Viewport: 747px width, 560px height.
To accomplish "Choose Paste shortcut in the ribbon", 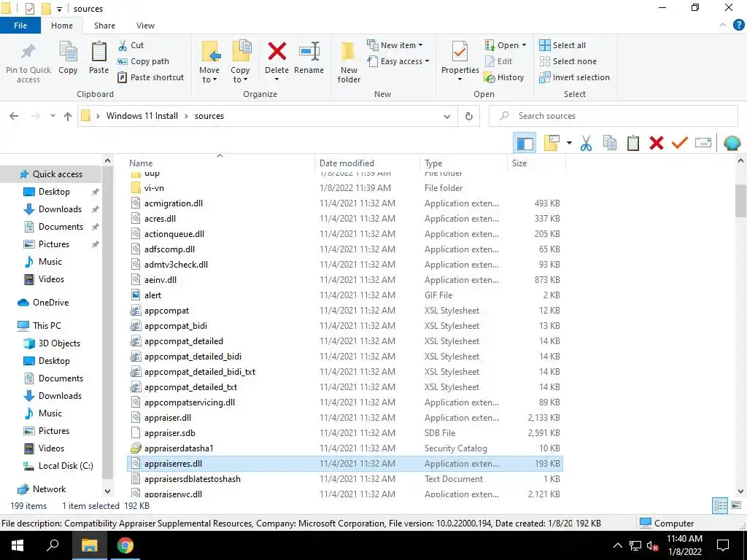I will [150, 77].
